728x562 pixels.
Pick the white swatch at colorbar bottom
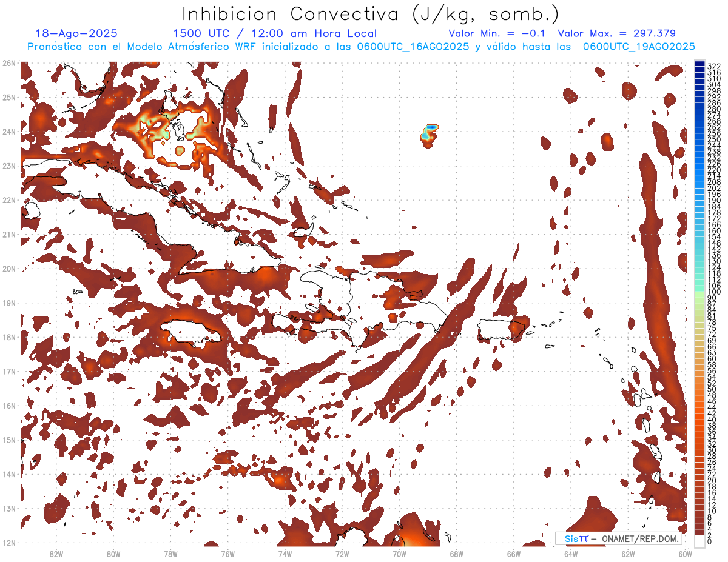(x=699, y=540)
